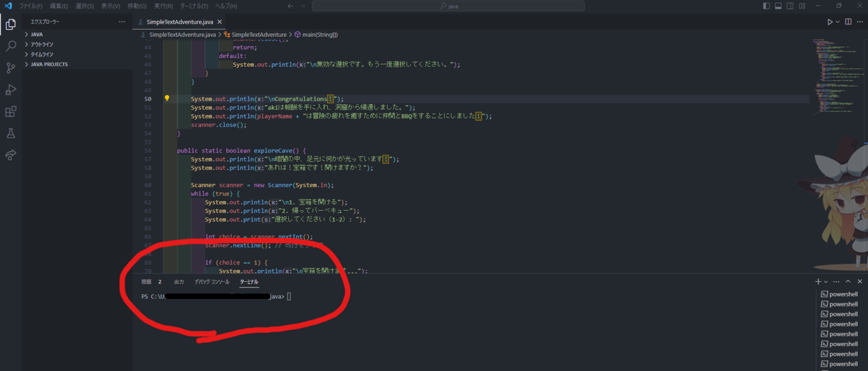The image size is (868, 371).
Task: Open the new terminal launch profile dropdown
Action: (826, 282)
